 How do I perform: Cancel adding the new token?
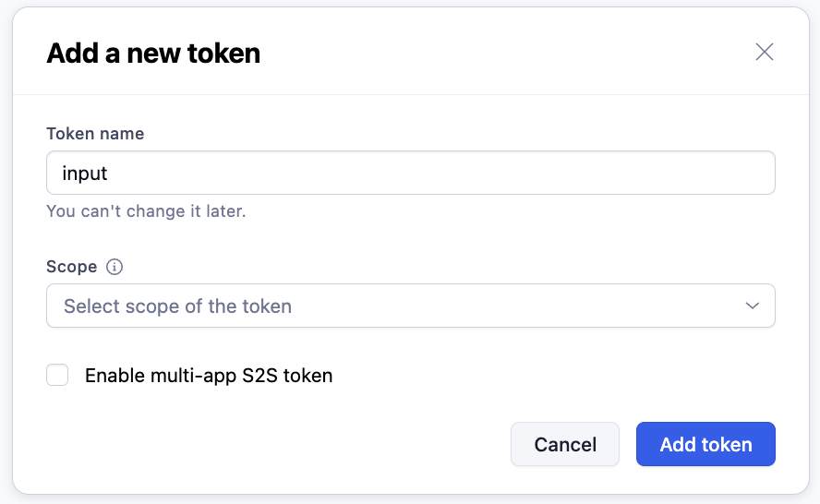pyautogui.click(x=565, y=444)
